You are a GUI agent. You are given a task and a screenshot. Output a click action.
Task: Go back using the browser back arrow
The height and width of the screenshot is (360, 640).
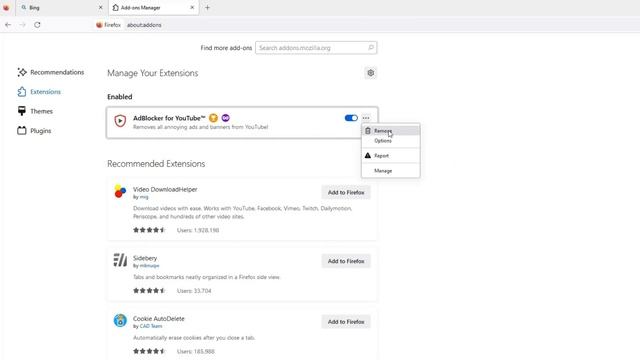click(x=8, y=25)
